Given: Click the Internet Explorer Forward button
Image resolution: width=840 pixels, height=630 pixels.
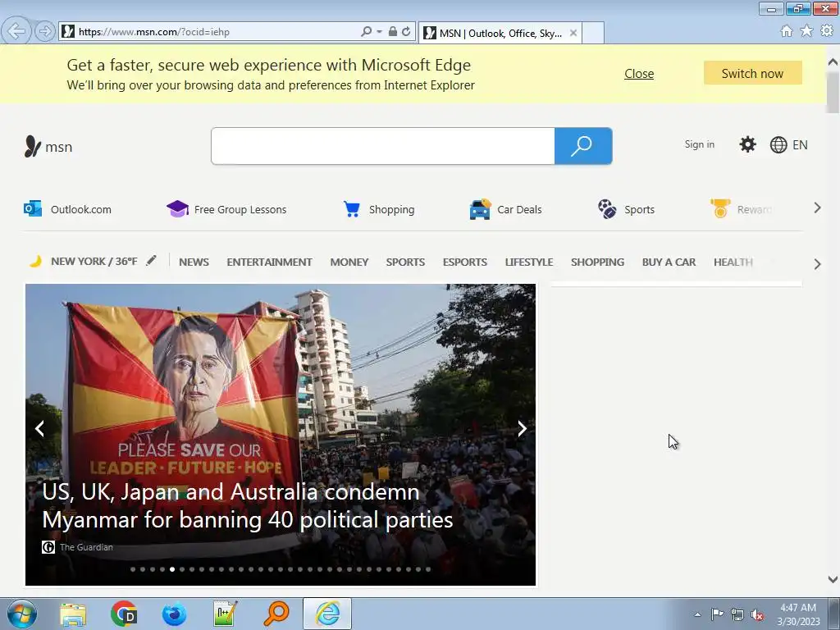Looking at the screenshot, I should (45, 31).
